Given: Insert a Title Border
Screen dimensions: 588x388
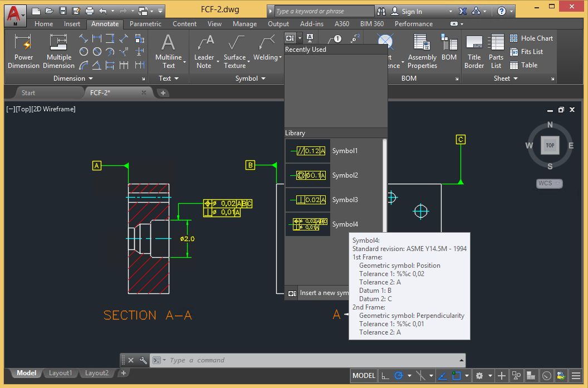Looking at the screenshot, I should click(474, 52).
